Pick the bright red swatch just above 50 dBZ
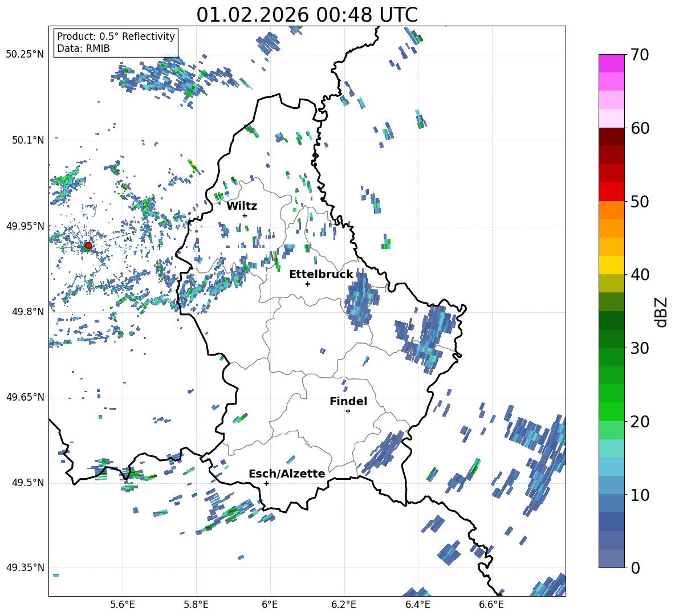Screen dimensions: 675x616 [x=612, y=191]
